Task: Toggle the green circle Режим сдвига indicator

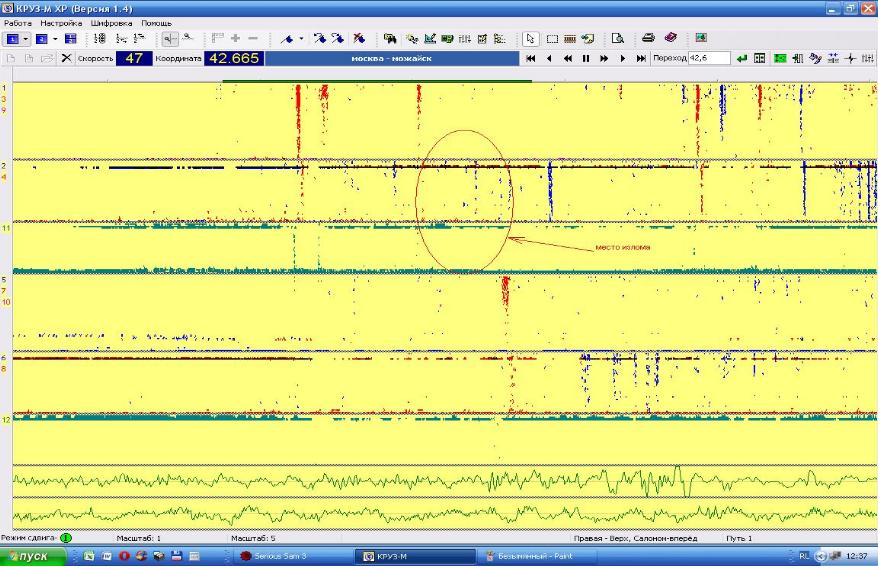Action: click(65, 538)
